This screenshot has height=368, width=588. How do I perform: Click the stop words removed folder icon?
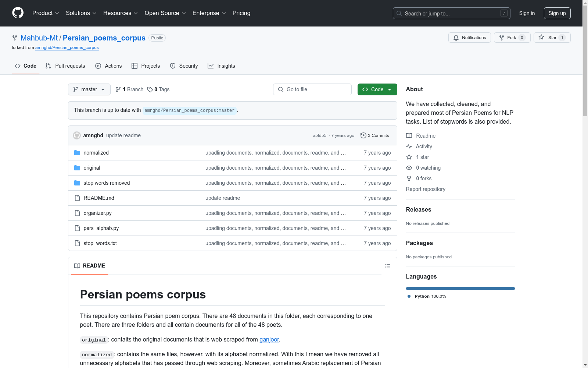tap(77, 183)
